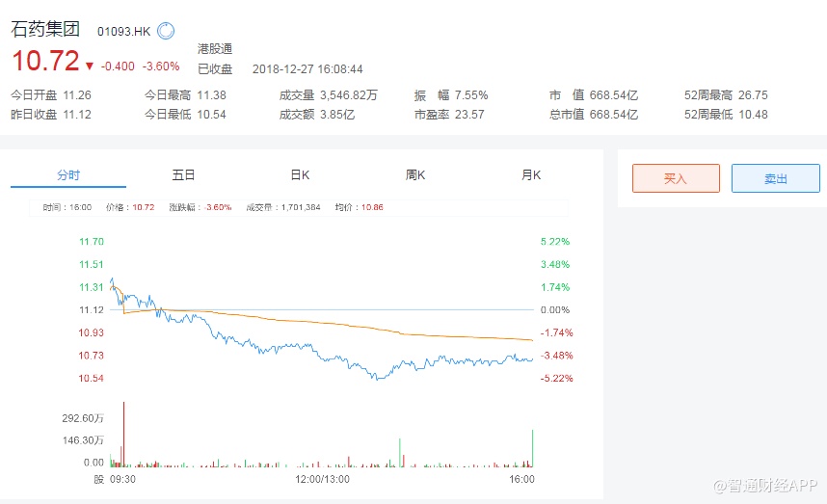Open the 五日 five-day chart tab
Image resolution: width=827 pixels, height=504 pixels.
point(183,175)
